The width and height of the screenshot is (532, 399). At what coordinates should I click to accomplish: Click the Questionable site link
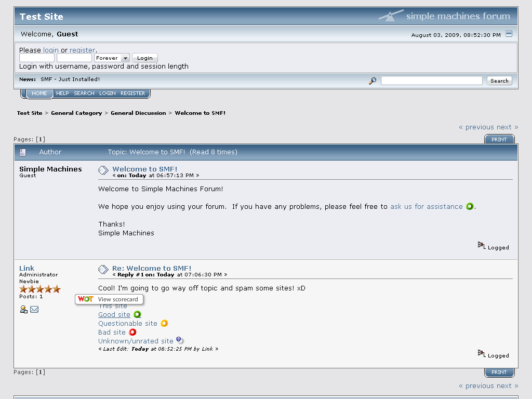click(x=128, y=323)
